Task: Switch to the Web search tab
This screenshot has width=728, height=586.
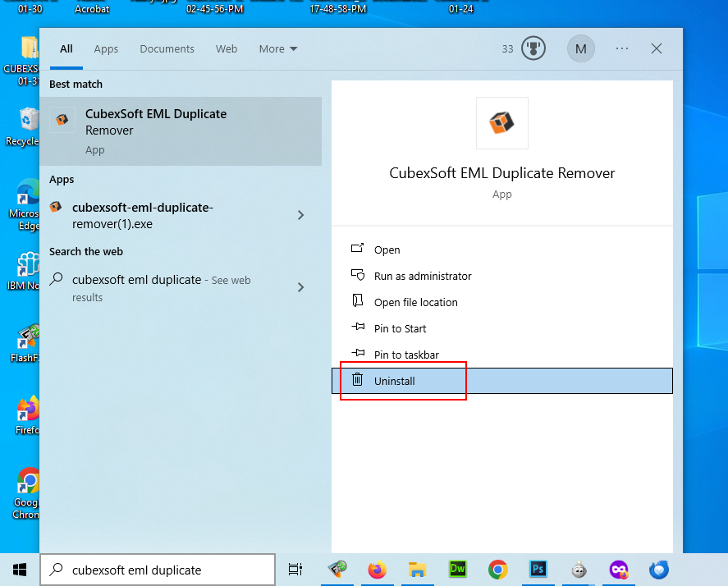Action: 227,48
